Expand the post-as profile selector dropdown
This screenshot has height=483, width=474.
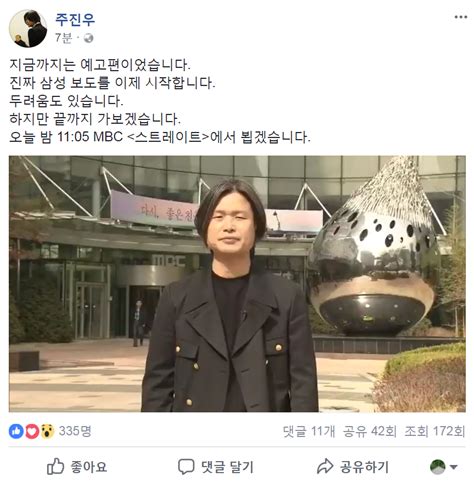(444, 467)
